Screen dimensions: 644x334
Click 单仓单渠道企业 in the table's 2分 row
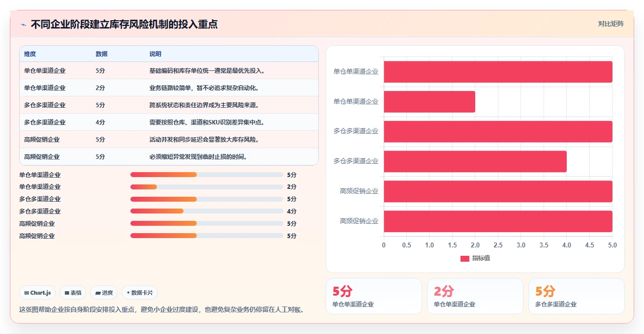tap(45, 88)
